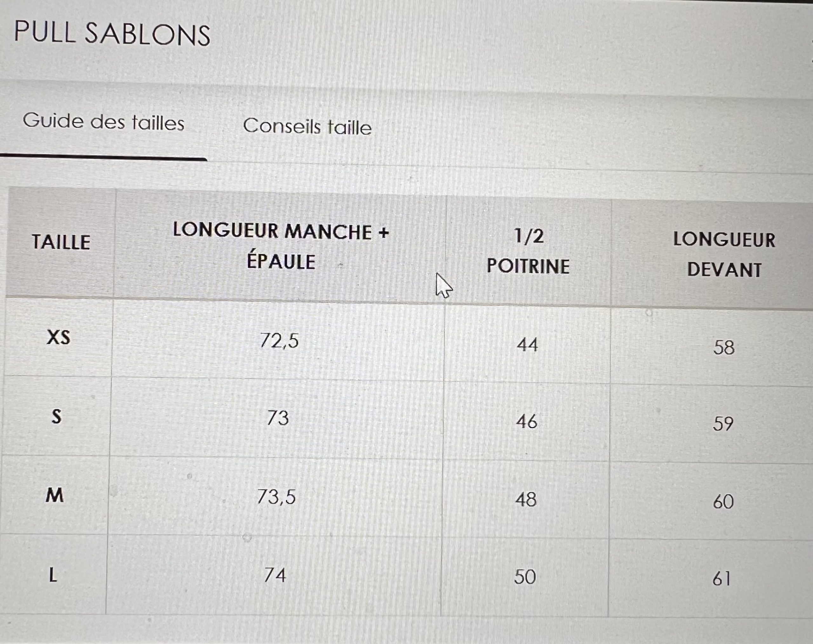Click the 46 half-chest value

coord(527,421)
